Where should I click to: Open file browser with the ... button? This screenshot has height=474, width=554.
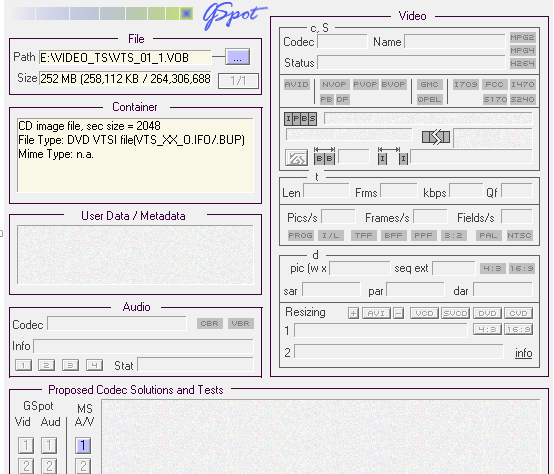pyautogui.click(x=237, y=57)
